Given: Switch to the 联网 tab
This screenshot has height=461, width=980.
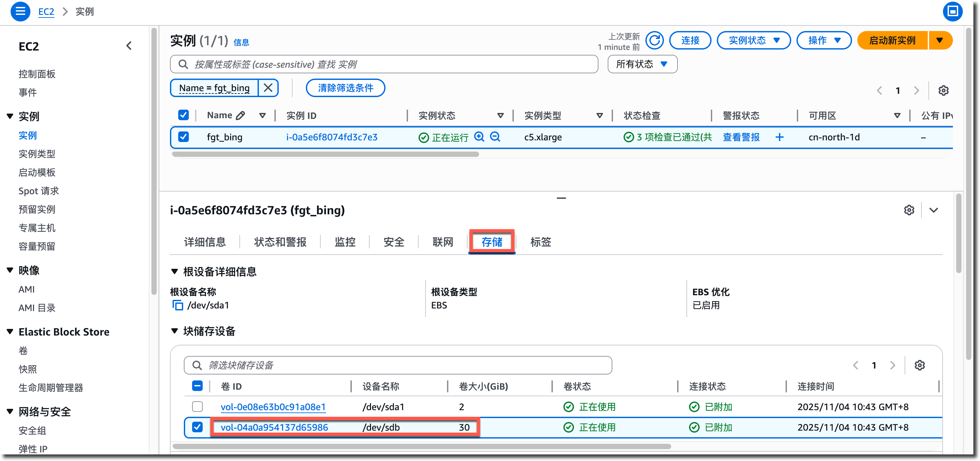Looking at the screenshot, I should tap(442, 242).
